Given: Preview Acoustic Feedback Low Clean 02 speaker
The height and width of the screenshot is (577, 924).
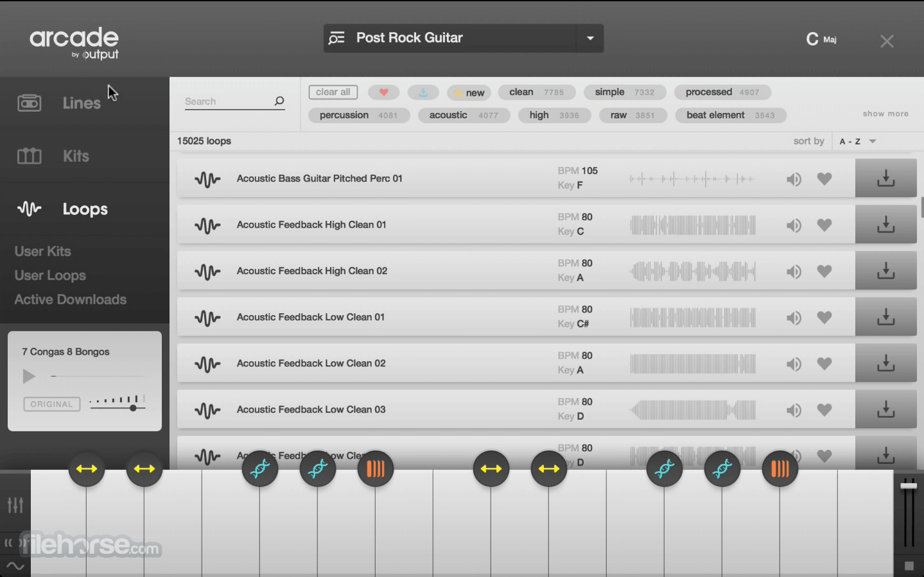Looking at the screenshot, I should pyautogui.click(x=794, y=364).
